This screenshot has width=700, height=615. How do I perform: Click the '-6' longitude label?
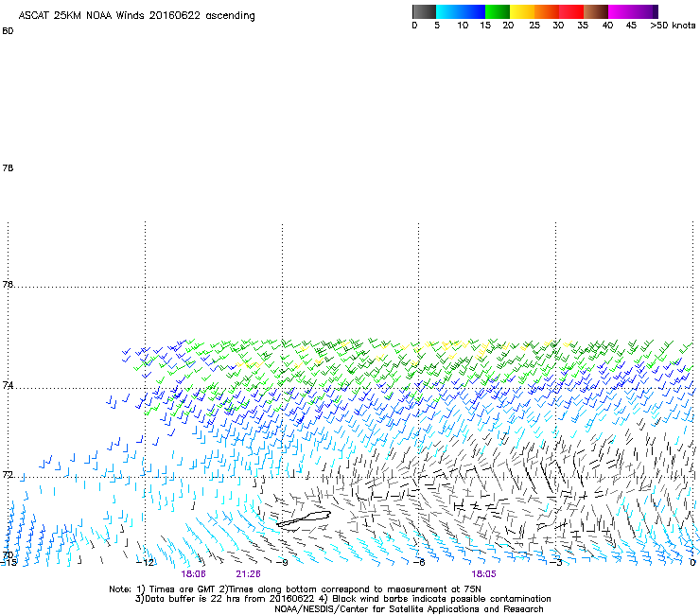(419, 563)
